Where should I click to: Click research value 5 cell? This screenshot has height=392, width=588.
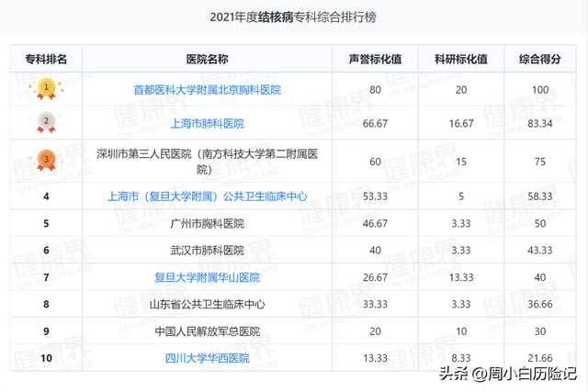pyautogui.click(x=461, y=196)
